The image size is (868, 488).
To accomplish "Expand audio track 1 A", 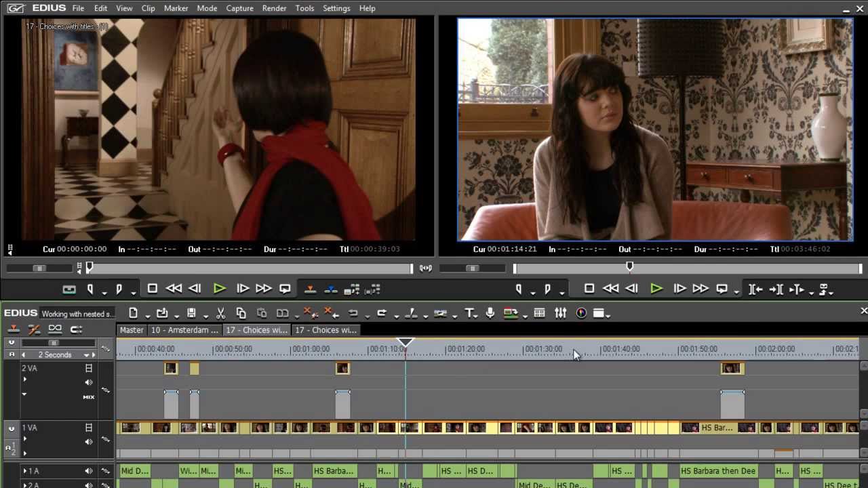I will tap(25, 471).
